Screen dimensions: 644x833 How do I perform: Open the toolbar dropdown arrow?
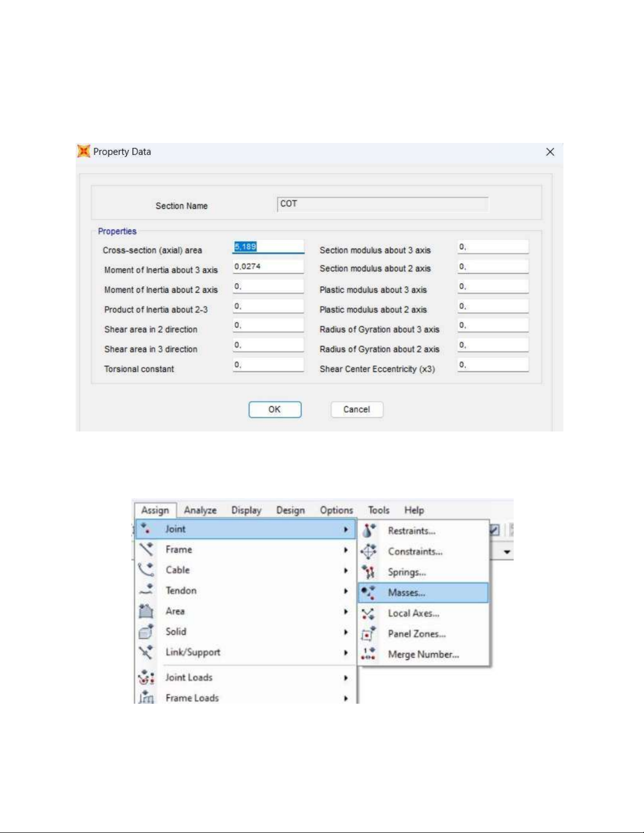coord(507,552)
